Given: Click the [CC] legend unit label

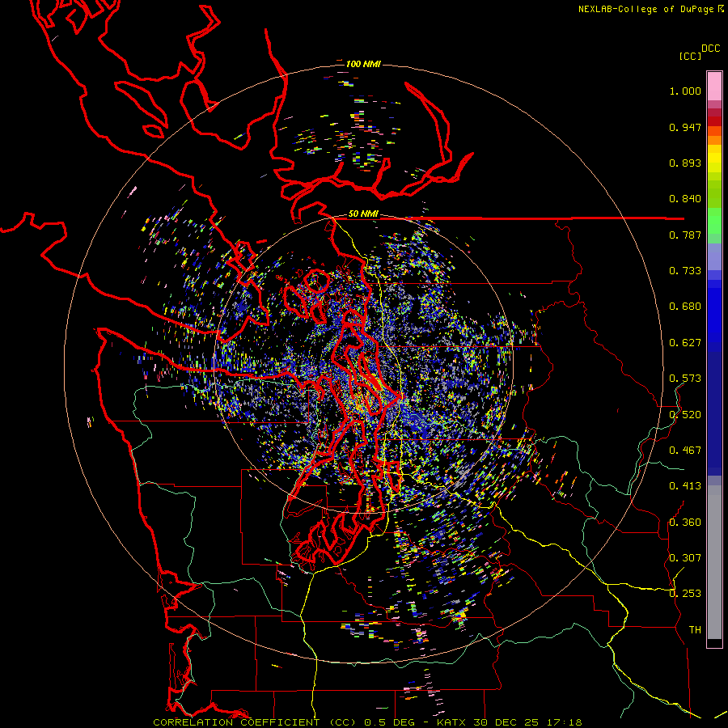Looking at the screenshot, I should tap(691, 56).
